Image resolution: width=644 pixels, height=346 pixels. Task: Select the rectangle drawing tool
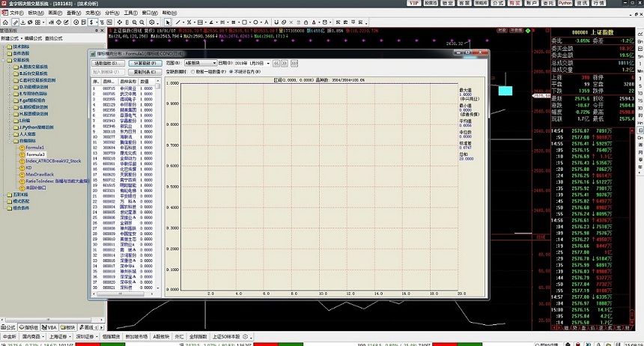245,22
